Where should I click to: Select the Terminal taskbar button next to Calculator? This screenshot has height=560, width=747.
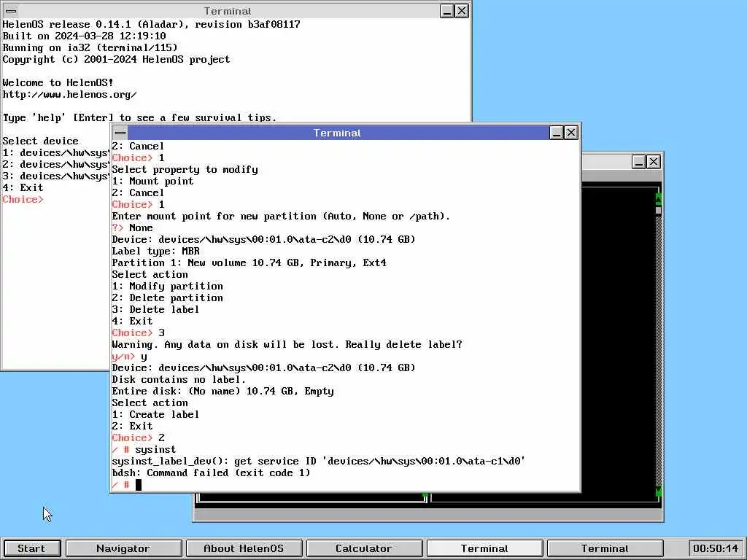click(x=484, y=548)
